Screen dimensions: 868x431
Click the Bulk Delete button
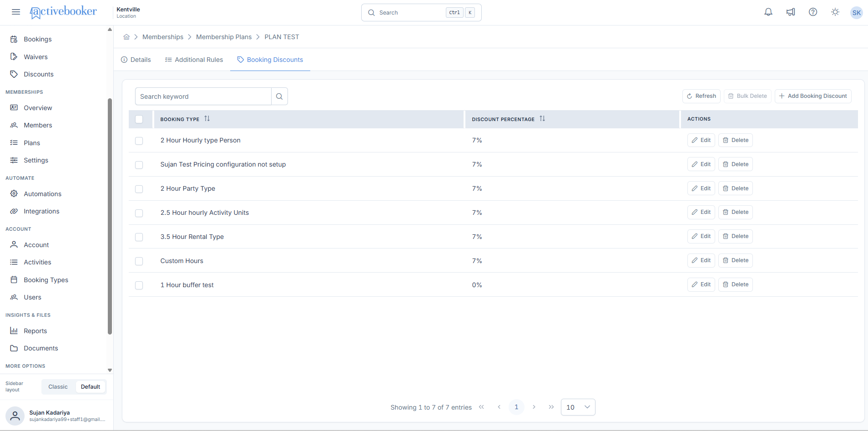747,96
